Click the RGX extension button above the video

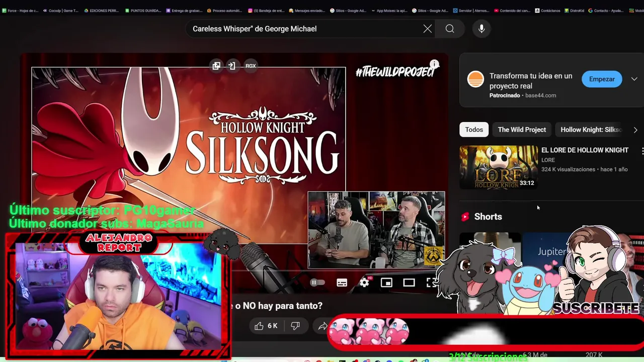pyautogui.click(x=251, y=66)
